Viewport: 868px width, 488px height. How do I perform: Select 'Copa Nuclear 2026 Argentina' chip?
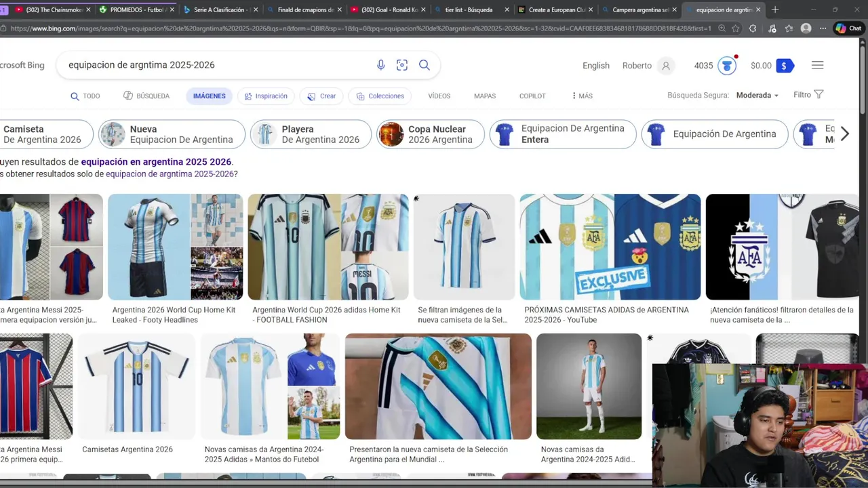point(431,134)
